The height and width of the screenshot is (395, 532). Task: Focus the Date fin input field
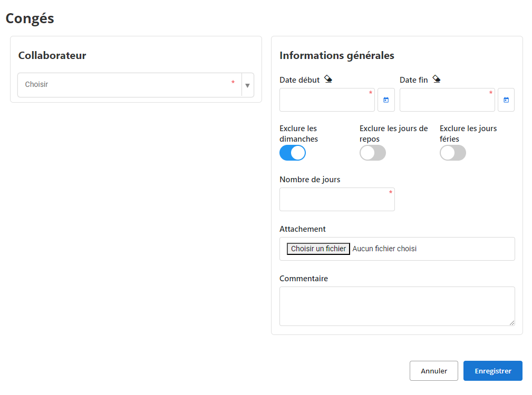pyautogui.click(x=447, y=100)
